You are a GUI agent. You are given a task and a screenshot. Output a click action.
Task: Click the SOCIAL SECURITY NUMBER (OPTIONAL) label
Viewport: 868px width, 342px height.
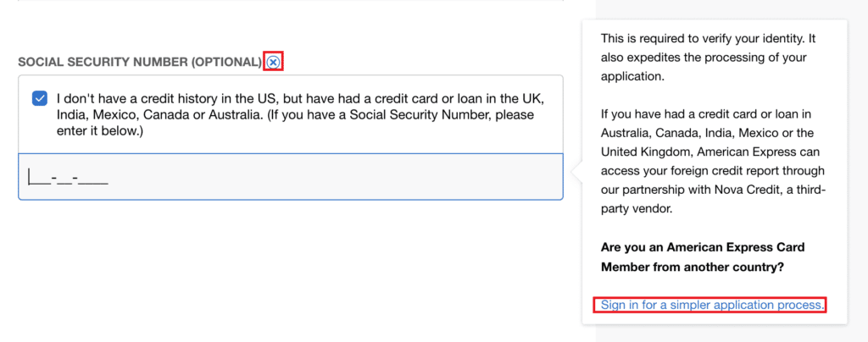pyautogui.click(x=140, y=63)
